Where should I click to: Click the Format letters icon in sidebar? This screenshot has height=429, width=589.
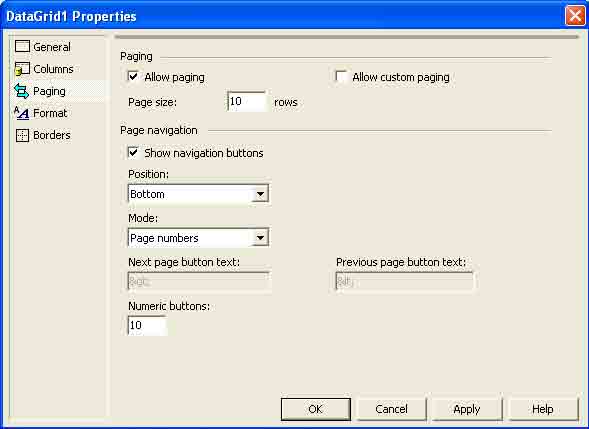click(21, 113)
